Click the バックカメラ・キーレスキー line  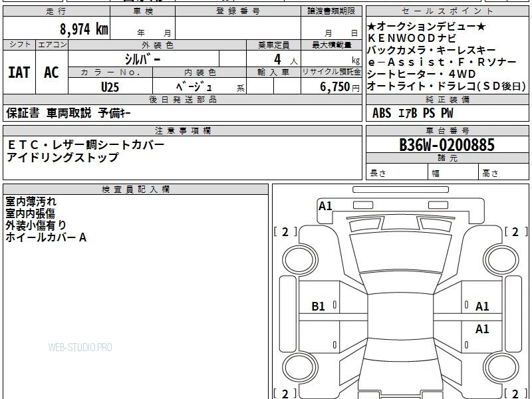tap(432, 51)
